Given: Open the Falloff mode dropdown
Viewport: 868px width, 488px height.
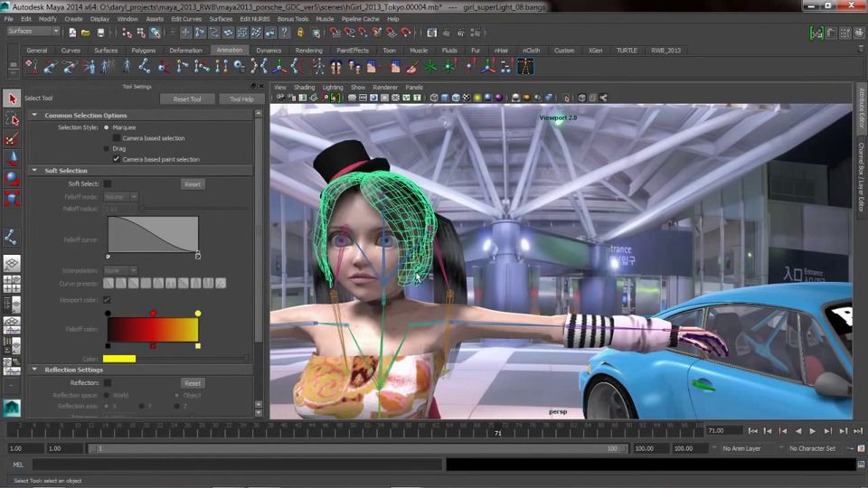Looking at the screenshot, I should (120, 196).
